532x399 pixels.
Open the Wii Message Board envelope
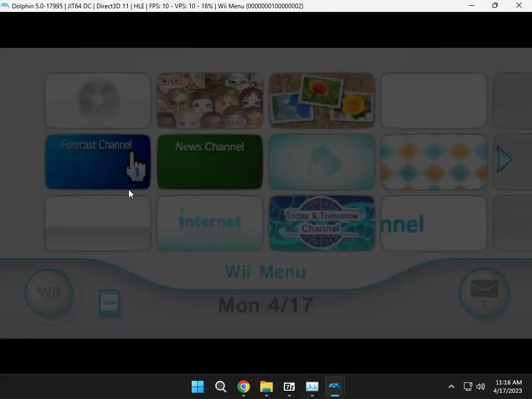tap(484, 293)
